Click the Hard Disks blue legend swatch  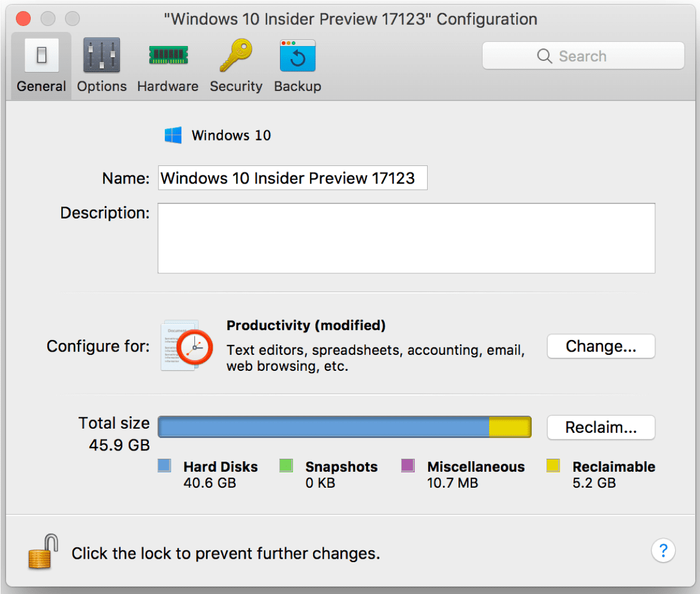click(164, 465)
